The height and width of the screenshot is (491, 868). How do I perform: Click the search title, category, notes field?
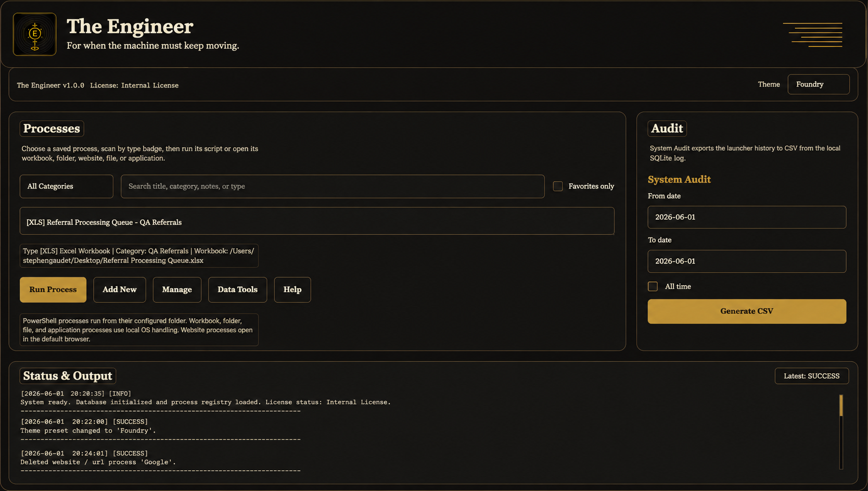(x=333, y=186)
